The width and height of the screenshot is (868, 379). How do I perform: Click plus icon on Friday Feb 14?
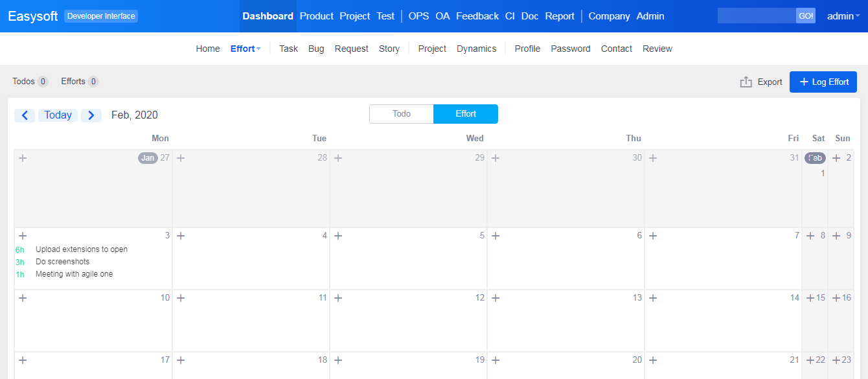[x=653, y=298]
